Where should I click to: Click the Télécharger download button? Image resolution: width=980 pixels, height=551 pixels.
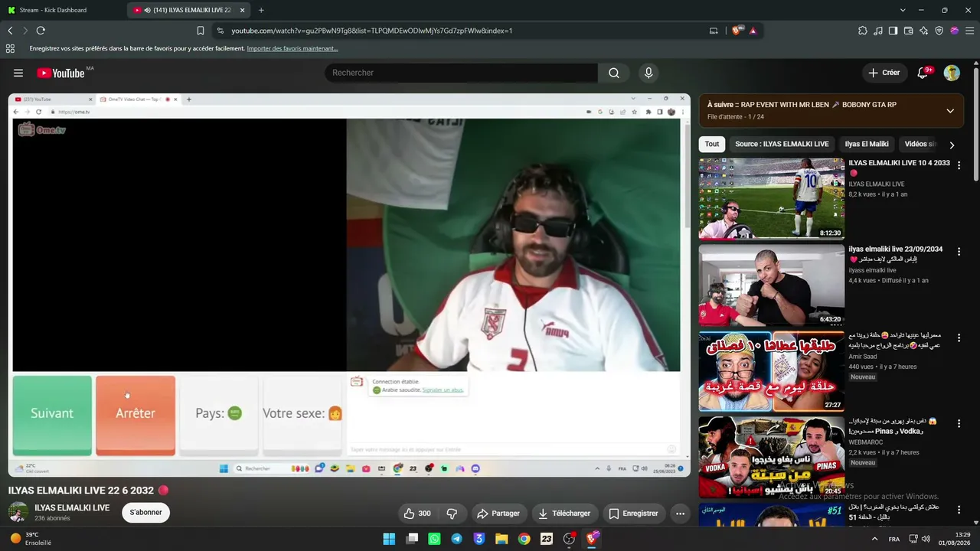point(564,514)
